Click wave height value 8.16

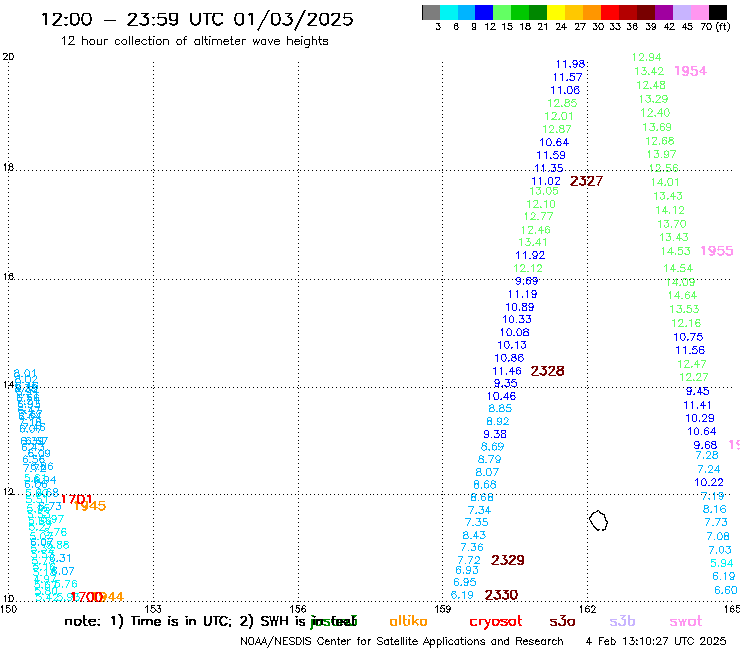715,509
